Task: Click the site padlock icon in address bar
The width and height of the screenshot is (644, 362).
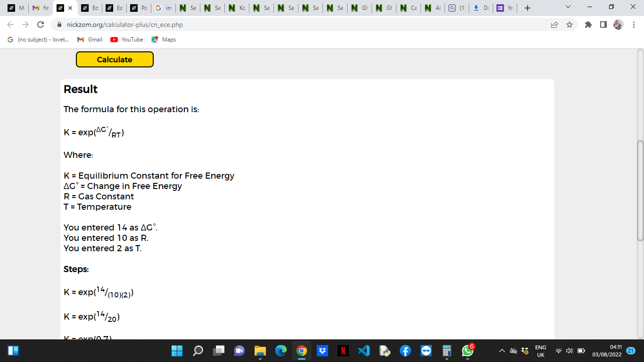Action: [59, 25]
